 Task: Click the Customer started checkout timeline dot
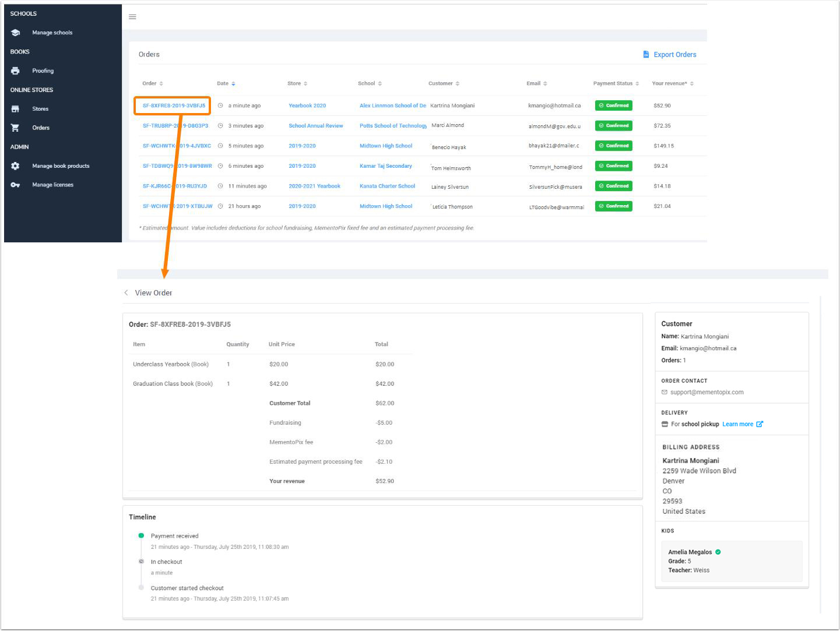(x=141, y=587)
